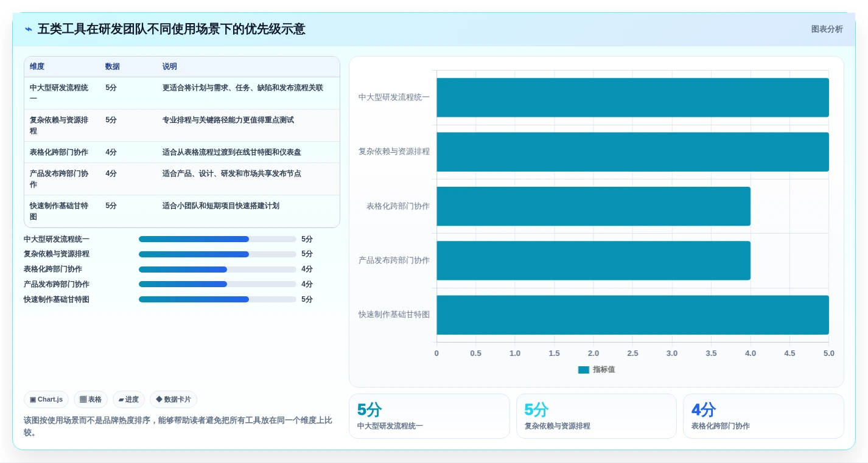Click the 数据 column header
The height and width of the screenshot is (463, 868).
tap(113, 67)
